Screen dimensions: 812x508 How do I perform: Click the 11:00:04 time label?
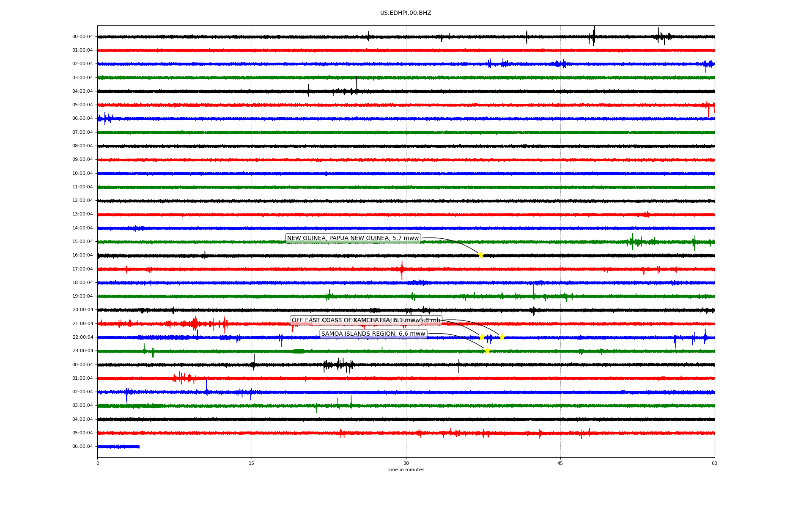82,187
